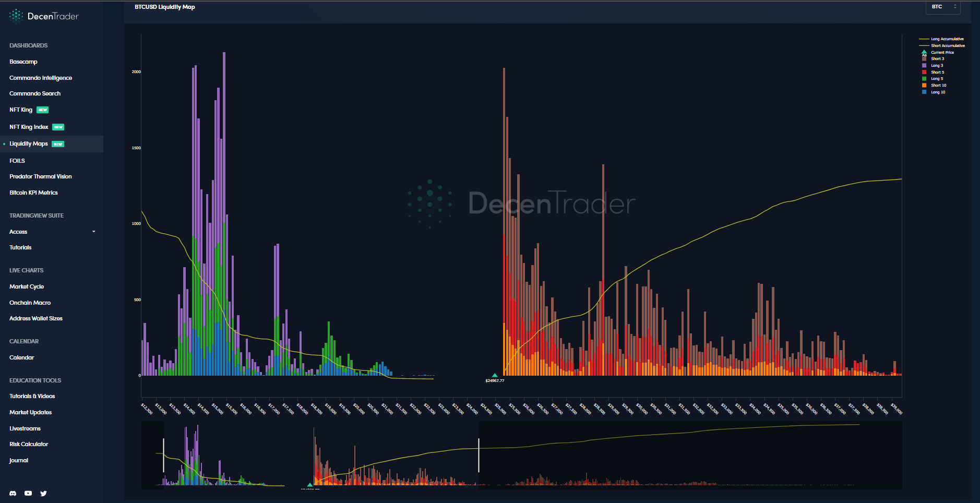
Task: Open Commando Intelligence
Action: tap(41, 78)
